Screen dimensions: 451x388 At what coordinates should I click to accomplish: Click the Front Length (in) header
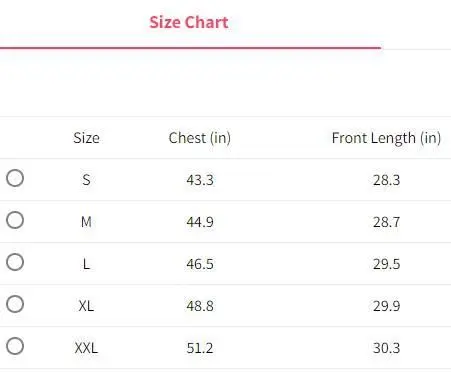(386, 138)
